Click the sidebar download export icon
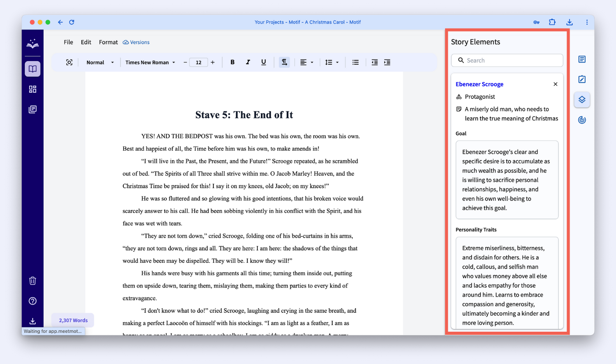 tap(33, 321)
